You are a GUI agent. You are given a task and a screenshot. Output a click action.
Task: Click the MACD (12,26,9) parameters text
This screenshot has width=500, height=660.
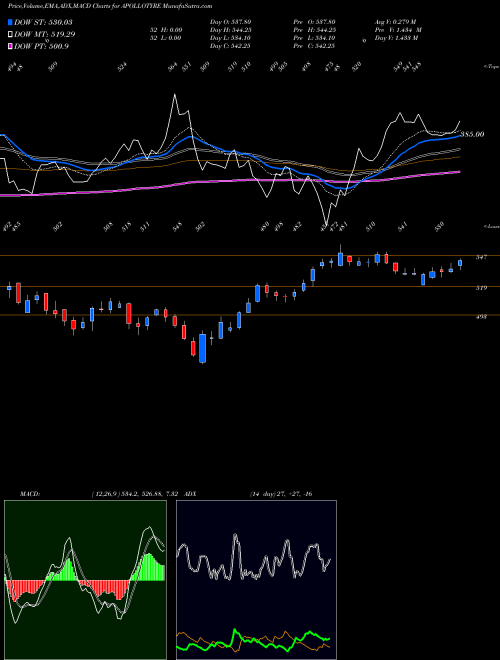[136, 494]
